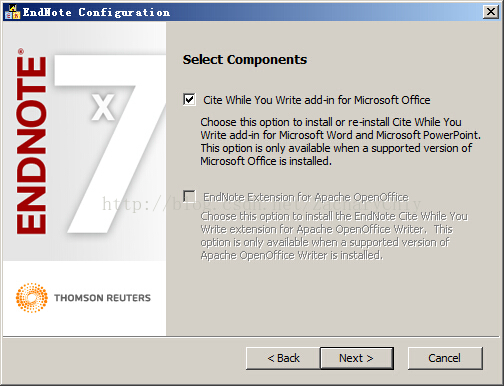The height and width of the screenshot is (386, 504).
Task: Click the white X letter beside the 7
Action: point(103,107)
